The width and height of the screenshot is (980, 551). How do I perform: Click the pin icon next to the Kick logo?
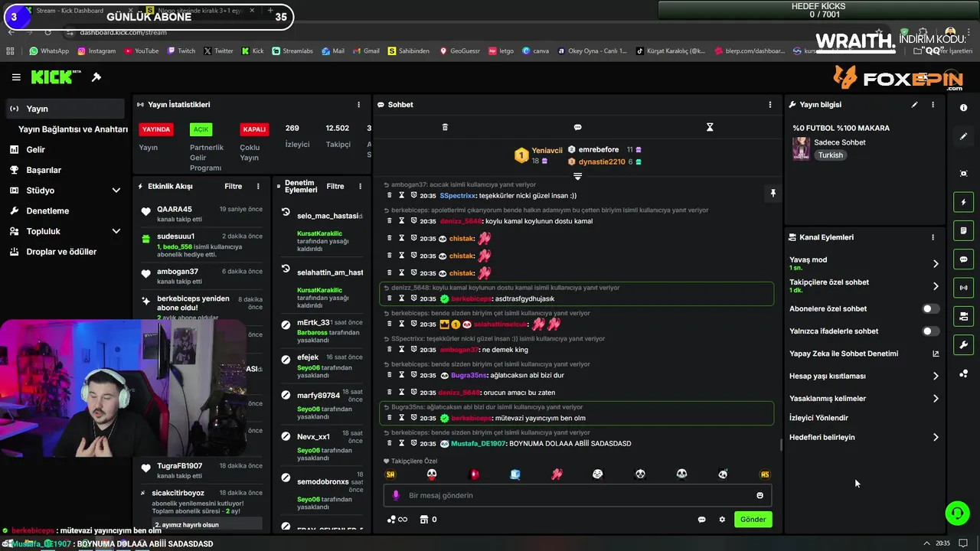point(96,77)
